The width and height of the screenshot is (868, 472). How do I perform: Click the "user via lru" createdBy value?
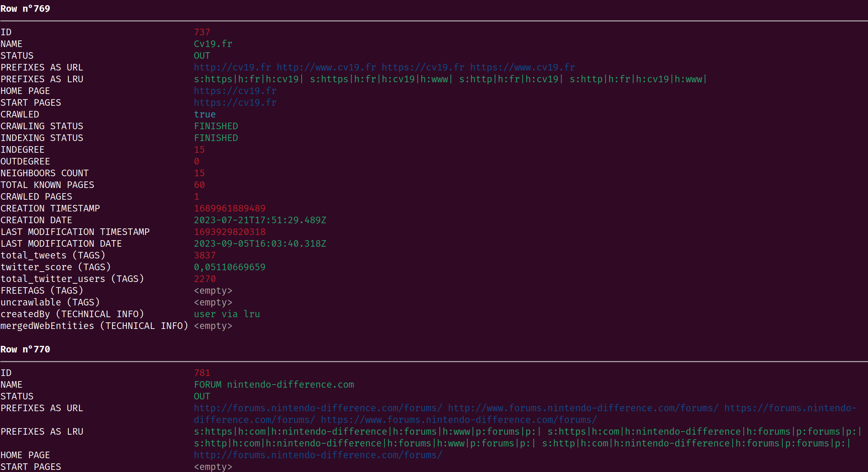point(227,314)
